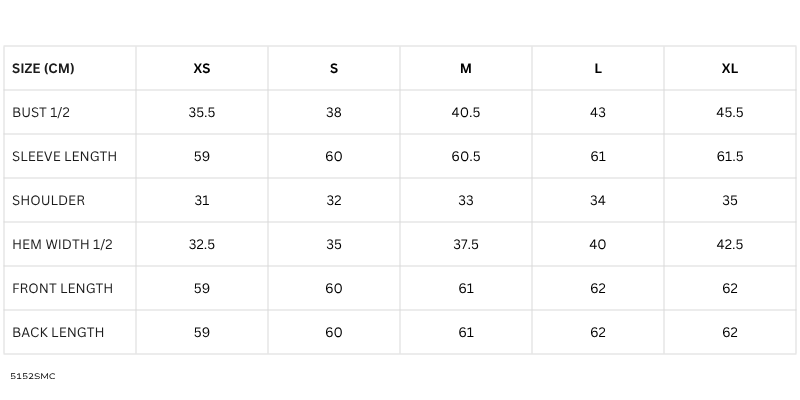Select the L column header
Viewport: 800px width, 400px height.
click(598, 69)
